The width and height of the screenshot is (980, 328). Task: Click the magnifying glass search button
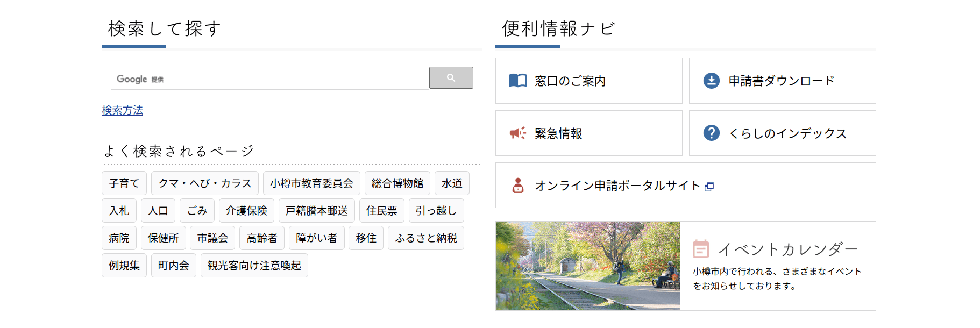click(451, 78)
